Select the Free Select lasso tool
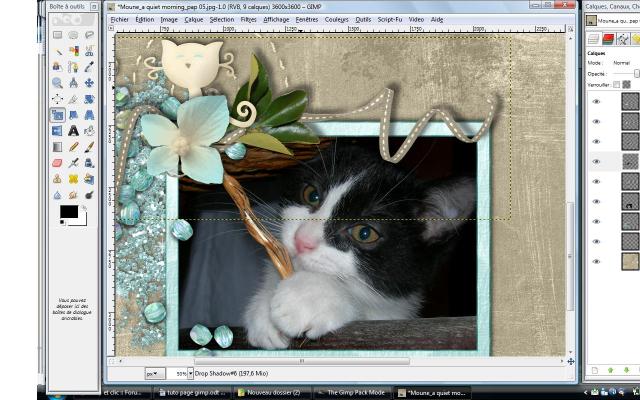 click(89, 35)
